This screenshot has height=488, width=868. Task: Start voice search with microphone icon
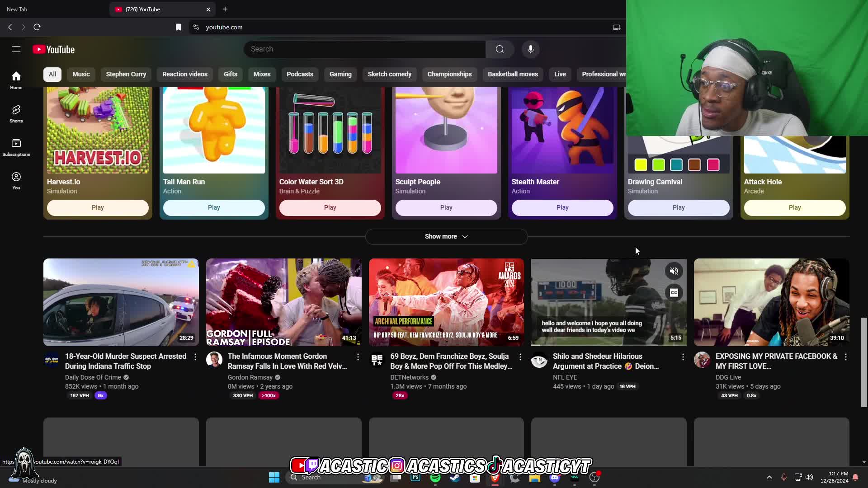531,49
